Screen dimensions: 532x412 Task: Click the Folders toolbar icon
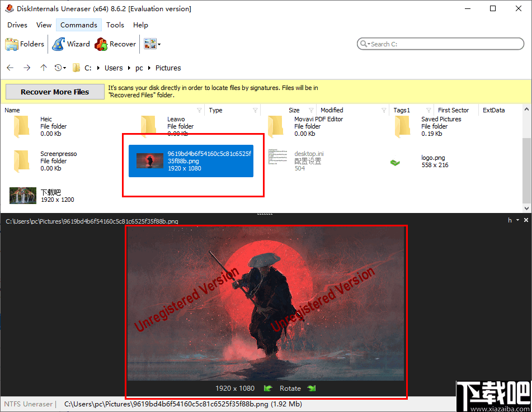(12, 44)
